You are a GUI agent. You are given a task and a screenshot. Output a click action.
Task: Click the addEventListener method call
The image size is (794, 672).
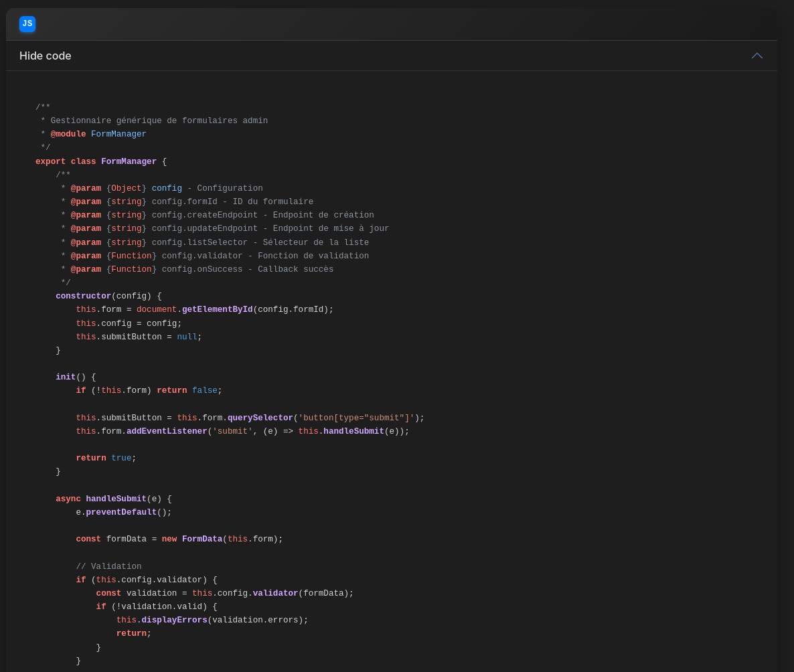point(167,432)
